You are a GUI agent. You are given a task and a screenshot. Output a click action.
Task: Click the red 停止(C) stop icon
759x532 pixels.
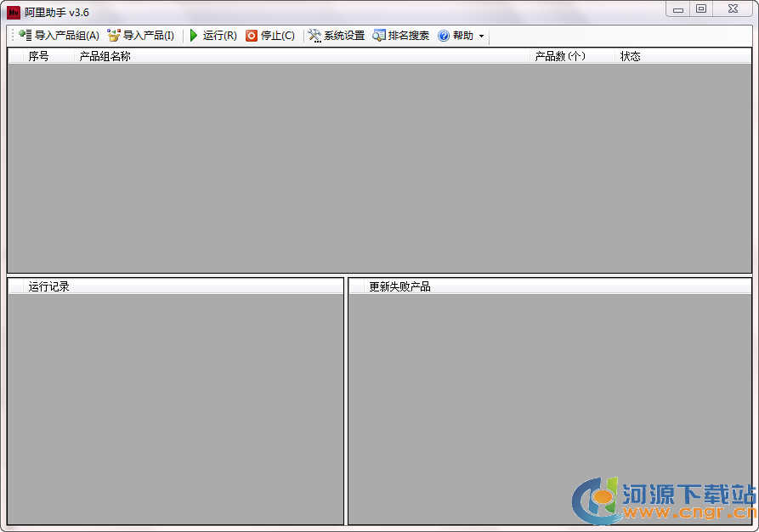252,36
